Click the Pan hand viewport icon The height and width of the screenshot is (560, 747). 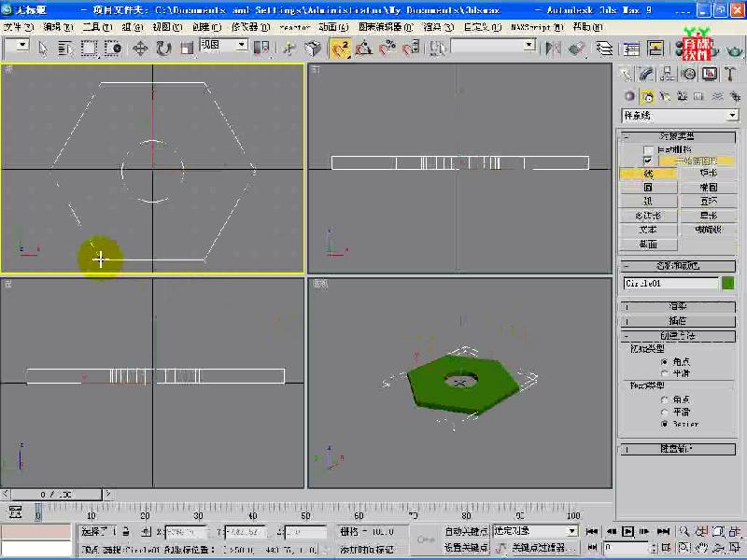click(x=701, y=548)
